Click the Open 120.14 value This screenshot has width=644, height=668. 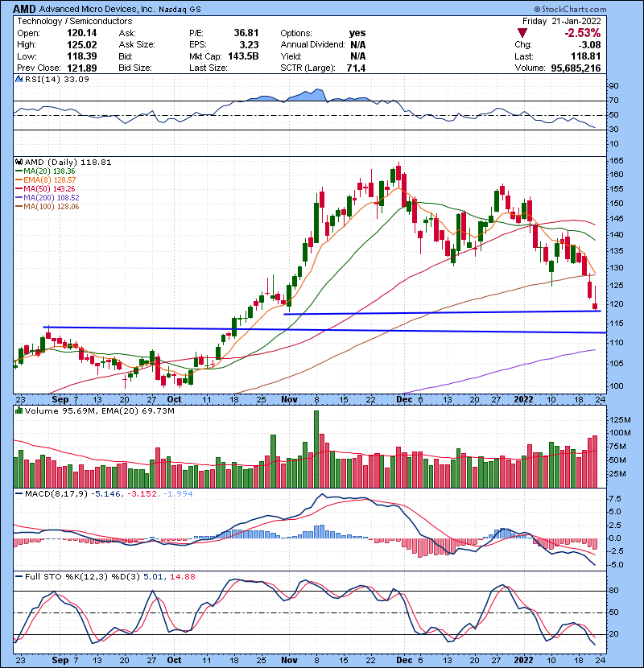82,33
